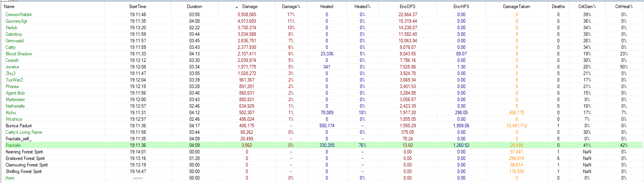Open the Blood-Shadow combatant entry

click(x=19, y=54)
